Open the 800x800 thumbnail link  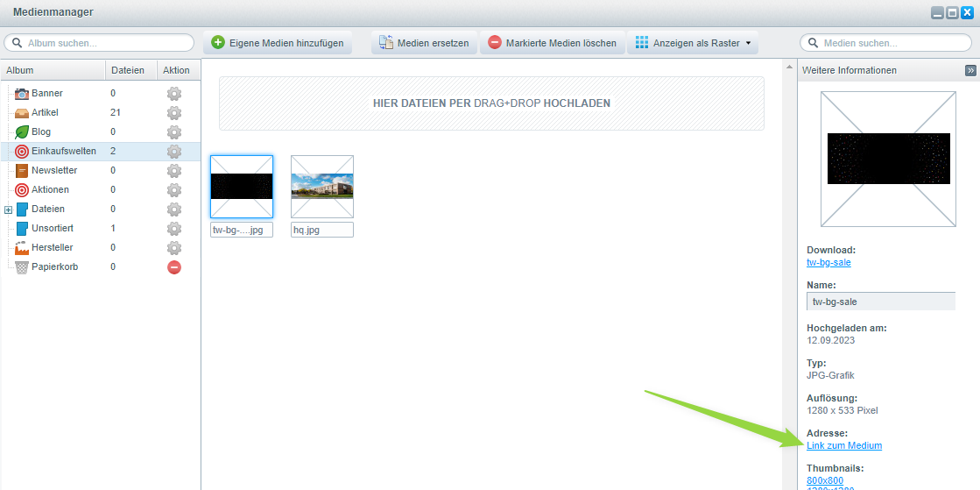point(825,480)
